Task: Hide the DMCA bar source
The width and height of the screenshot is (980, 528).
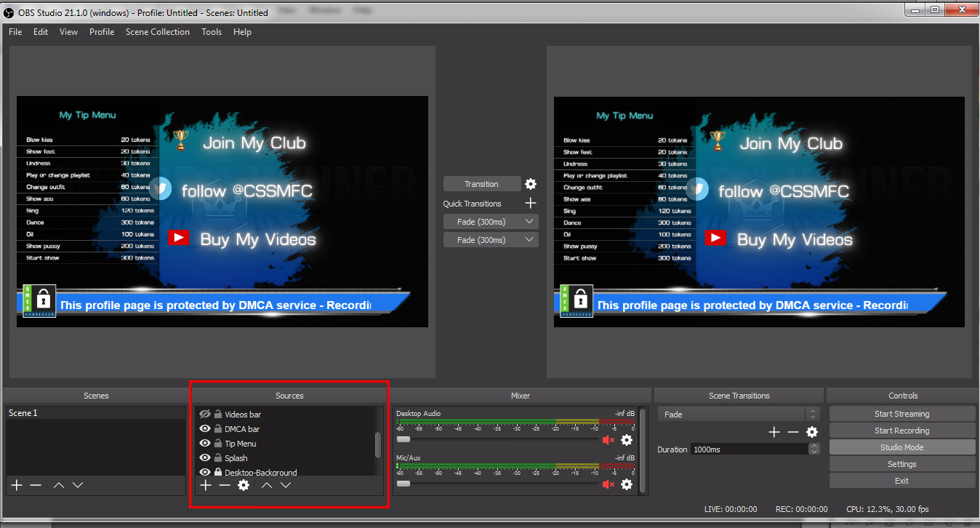Action: pos(205,429)
